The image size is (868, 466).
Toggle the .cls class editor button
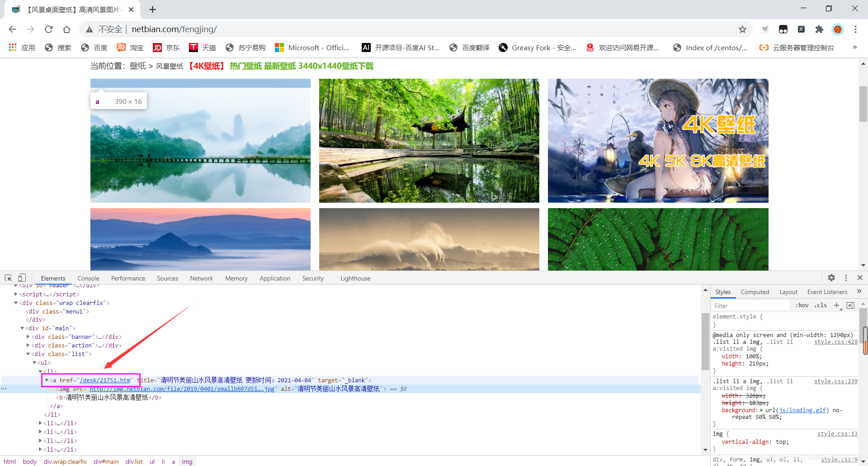[821, 305]
